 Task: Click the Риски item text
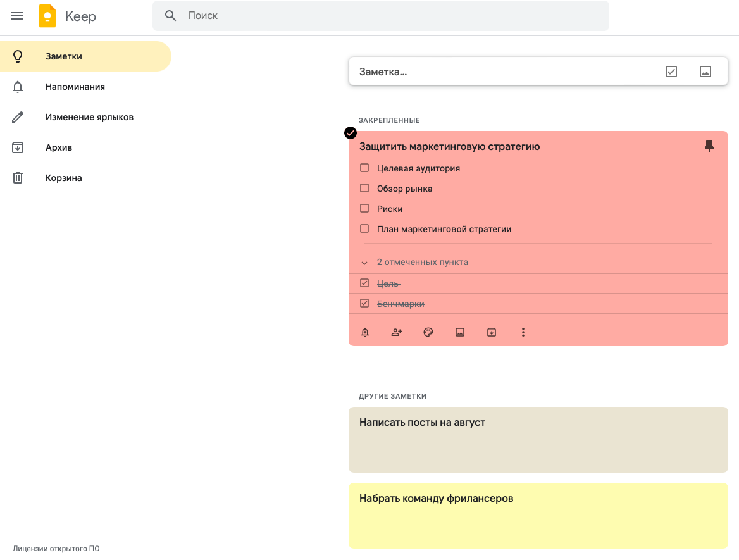tap(390, 209)
